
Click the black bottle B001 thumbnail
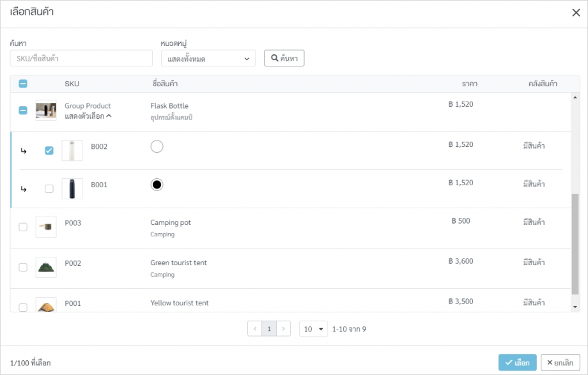pos(72,189)
